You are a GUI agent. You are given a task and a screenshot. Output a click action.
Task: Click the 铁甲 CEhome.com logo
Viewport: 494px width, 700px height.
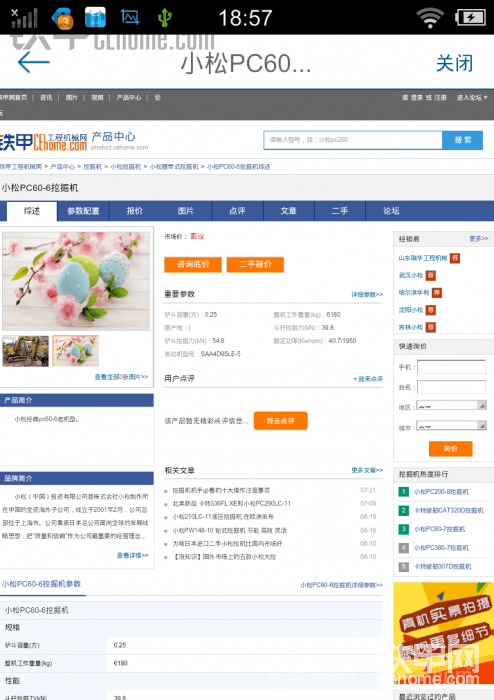tap(43, 142)
